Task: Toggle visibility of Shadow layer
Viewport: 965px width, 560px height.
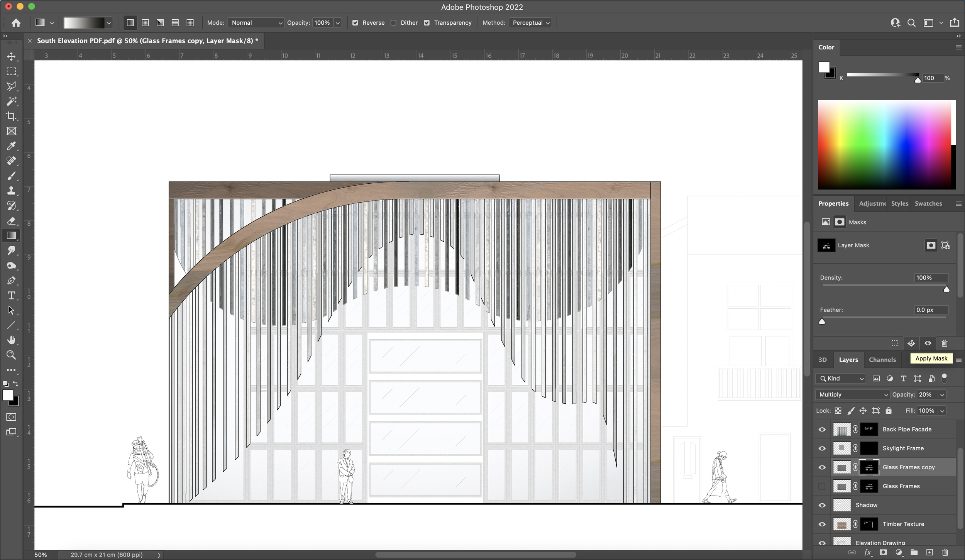Action: tap(823, 505)
